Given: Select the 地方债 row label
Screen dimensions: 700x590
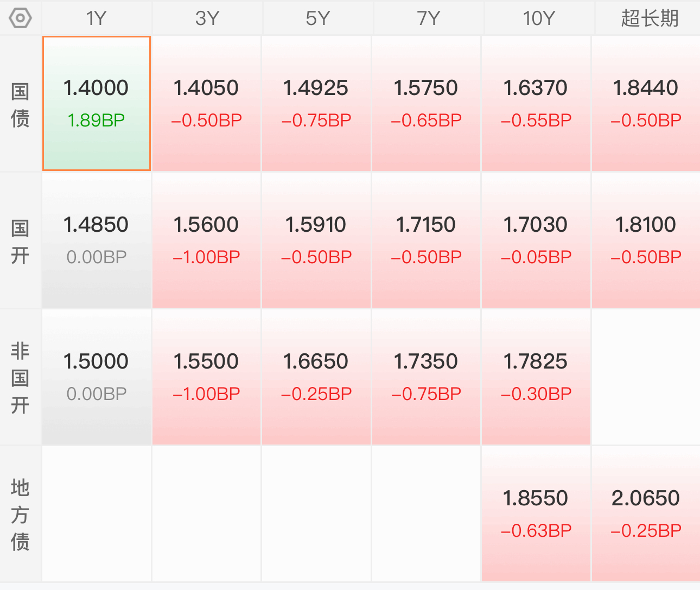Looking at the screenshot, I should 20,515.
